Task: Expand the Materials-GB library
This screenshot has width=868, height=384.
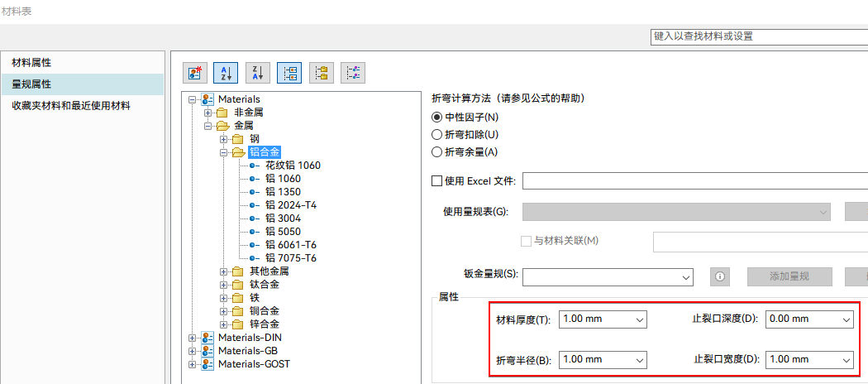Action: [x=193, y=351]
